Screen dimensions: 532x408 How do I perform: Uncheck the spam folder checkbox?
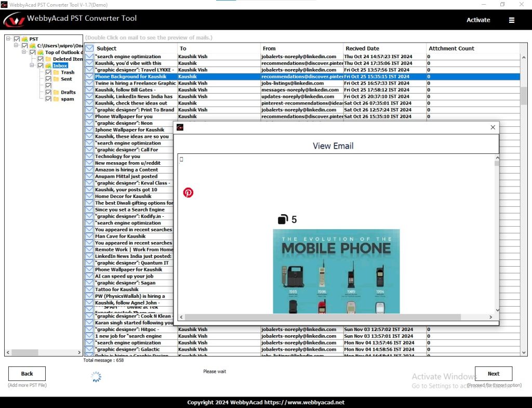tap(48, 99)
